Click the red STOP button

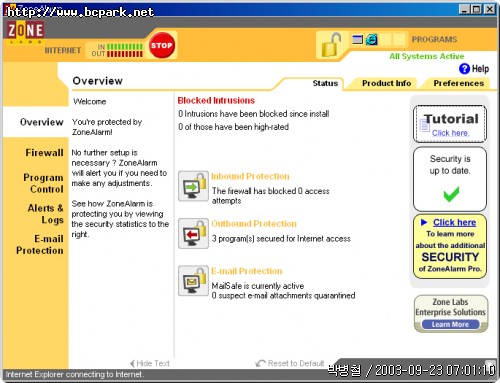[161, 45]
